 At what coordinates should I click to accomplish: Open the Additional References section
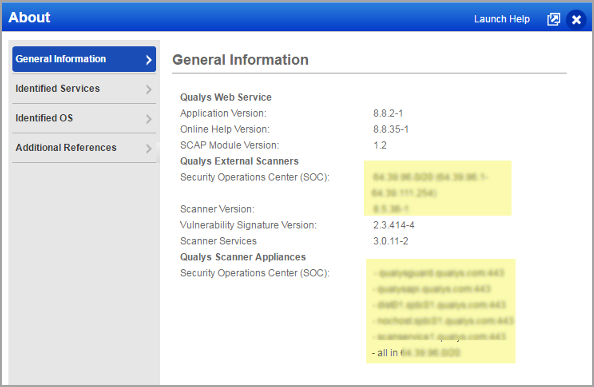coord(84,148)
